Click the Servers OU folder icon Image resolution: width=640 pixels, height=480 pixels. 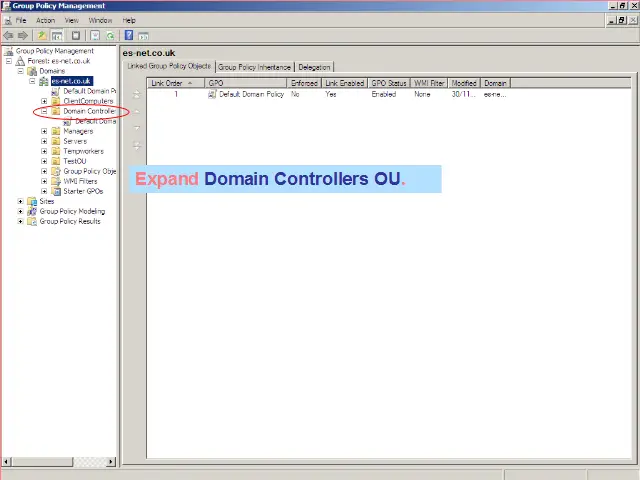(56, 141)
